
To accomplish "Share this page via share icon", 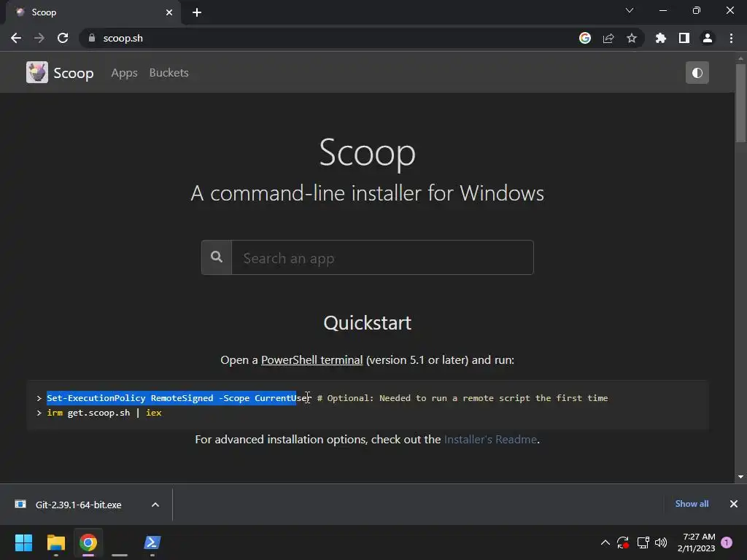I will pyautogui.click(x=608, y=38).
